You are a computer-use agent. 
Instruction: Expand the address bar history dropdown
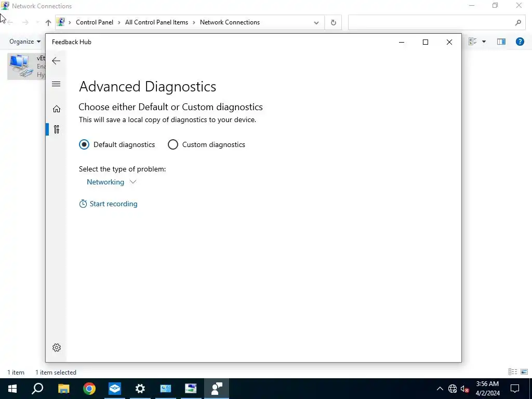point(316,23)
